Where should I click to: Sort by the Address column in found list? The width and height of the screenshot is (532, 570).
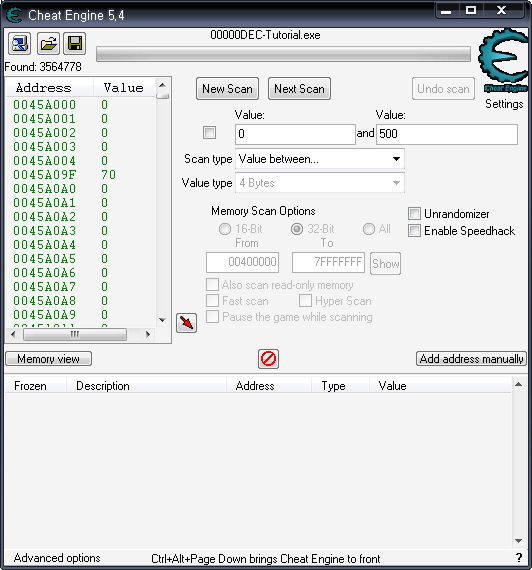[50, 88]
